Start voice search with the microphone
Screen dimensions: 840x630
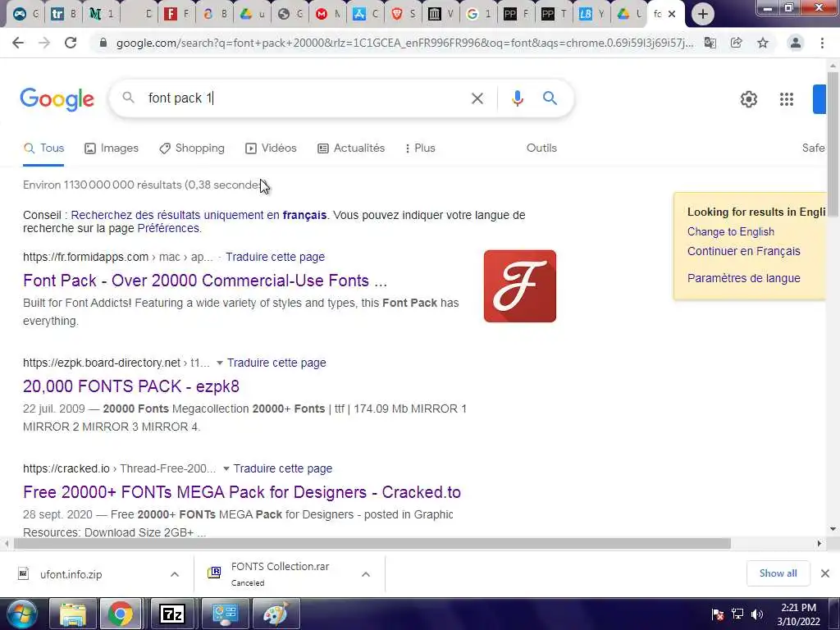518,98
